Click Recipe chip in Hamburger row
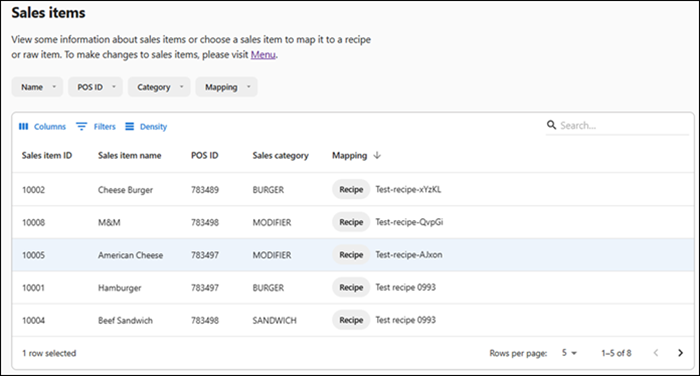 (x=351, y=287)
